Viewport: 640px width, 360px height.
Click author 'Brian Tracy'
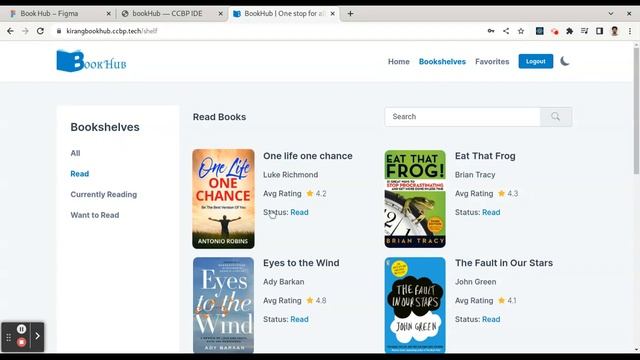coord(475,175)
